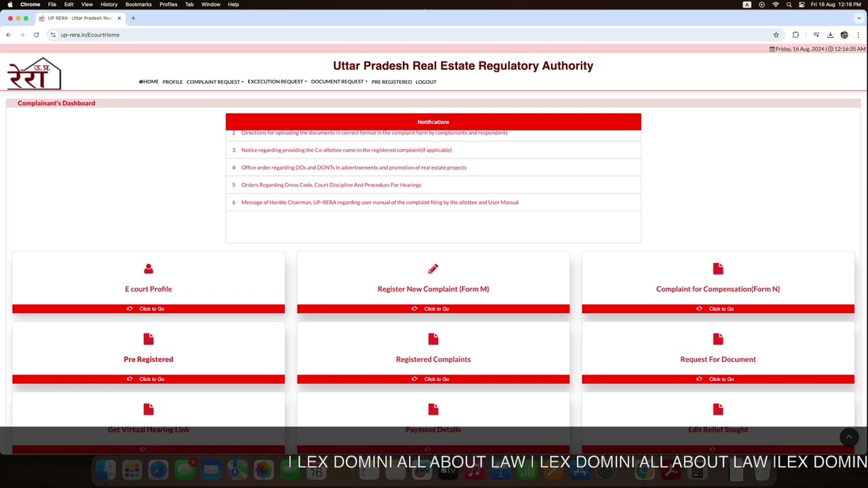Click the Register New Complaint (Form M) title
Viewport: 868px width, 488px height.
(x=433, y=289)
